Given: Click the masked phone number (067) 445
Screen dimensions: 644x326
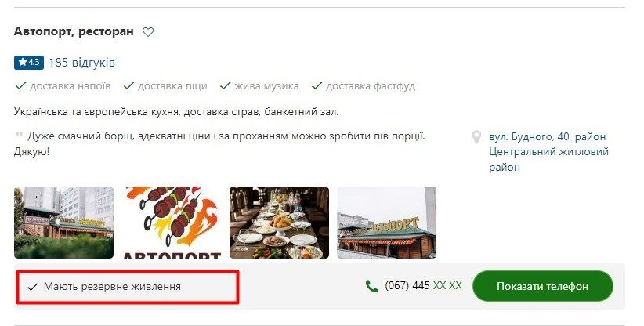Looking at the screenshot, I should [423, 286].
